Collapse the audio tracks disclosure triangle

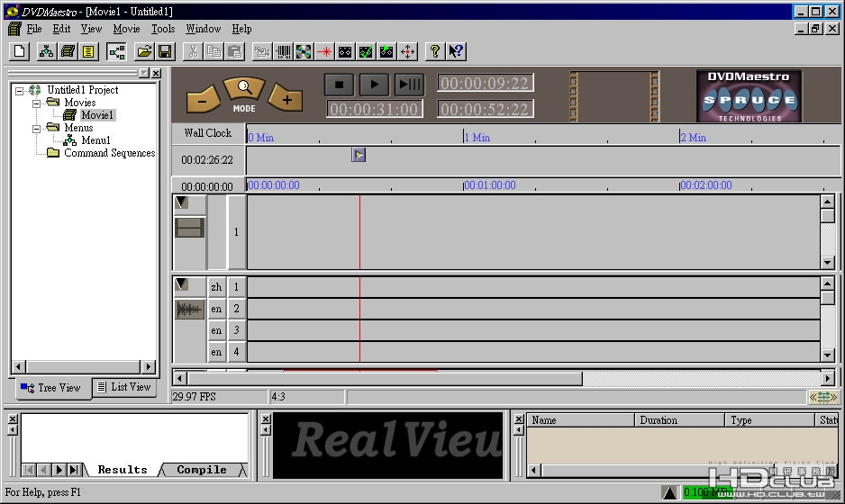[182, 284]
